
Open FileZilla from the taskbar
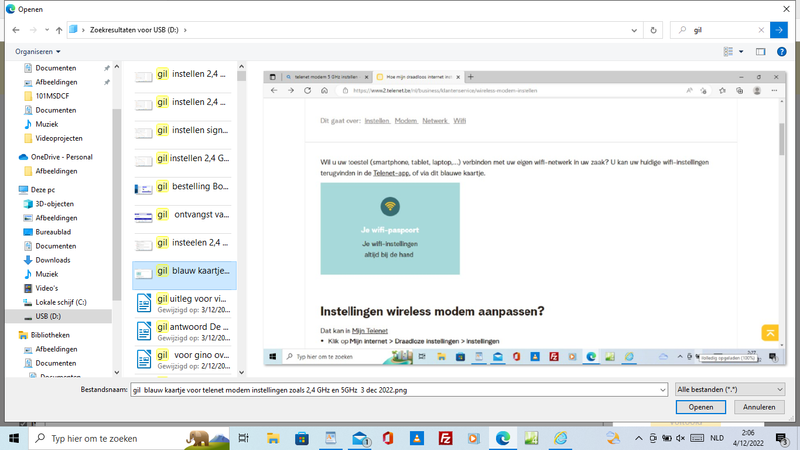click(445, 438)
